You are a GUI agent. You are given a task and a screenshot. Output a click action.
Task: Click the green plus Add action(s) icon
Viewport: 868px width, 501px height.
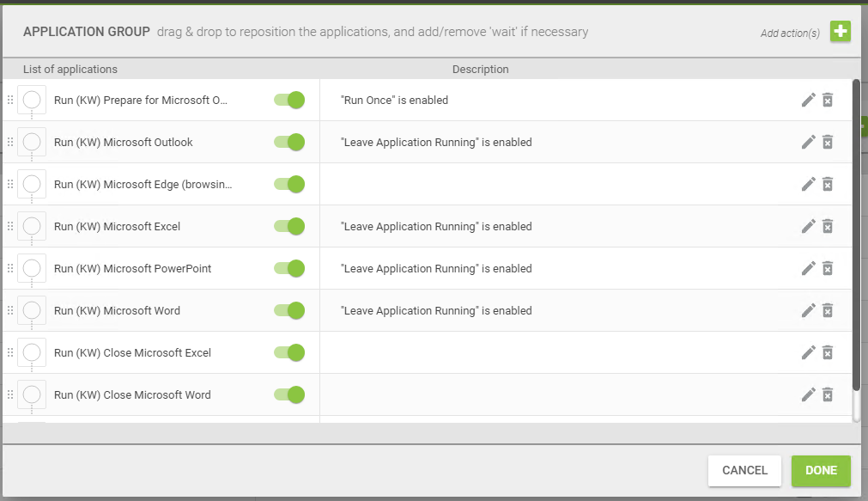840,31
